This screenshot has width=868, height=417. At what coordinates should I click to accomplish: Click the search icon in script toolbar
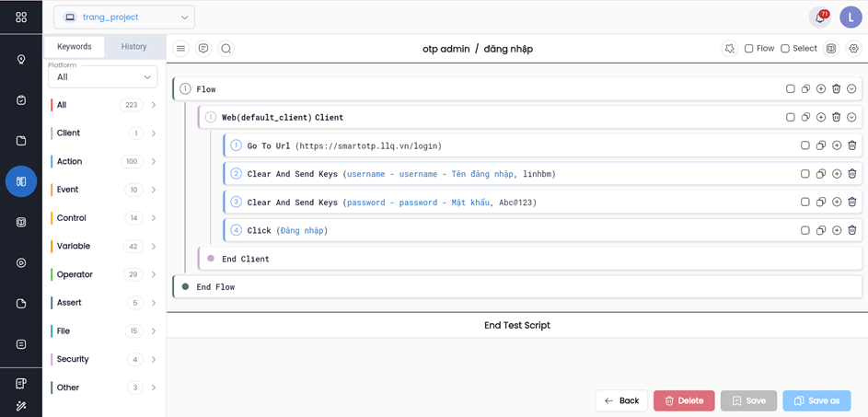click(226, 49)
